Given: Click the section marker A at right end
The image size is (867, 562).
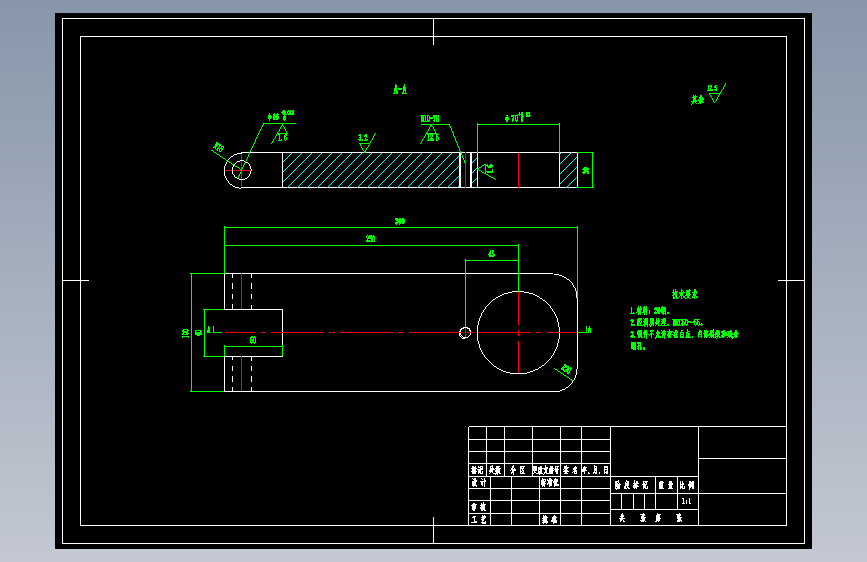Looking at the screenshot, I should tap(588, 330).
